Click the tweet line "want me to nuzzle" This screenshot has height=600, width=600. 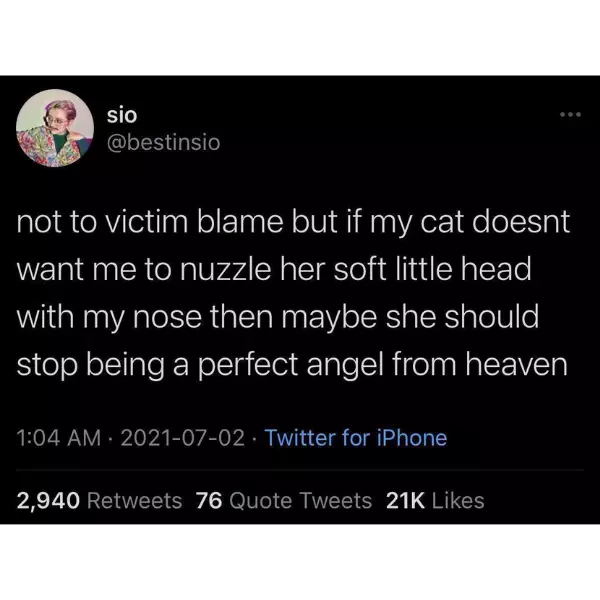tap(274, 269)
